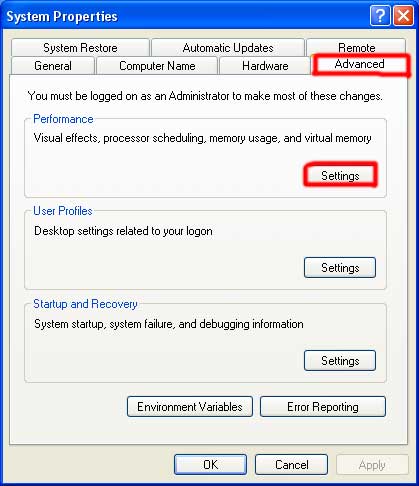Open the Automatic Updates tab

point(228,48)
